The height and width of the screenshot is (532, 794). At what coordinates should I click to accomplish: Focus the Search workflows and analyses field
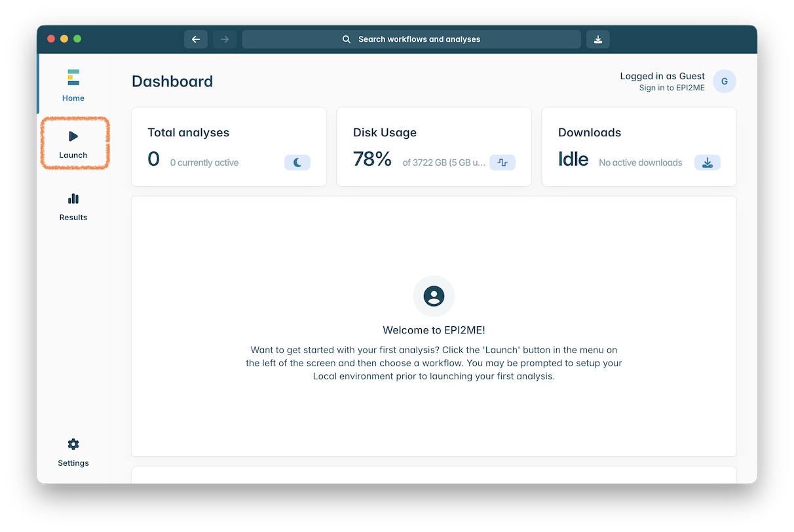[x=411, y=39]
